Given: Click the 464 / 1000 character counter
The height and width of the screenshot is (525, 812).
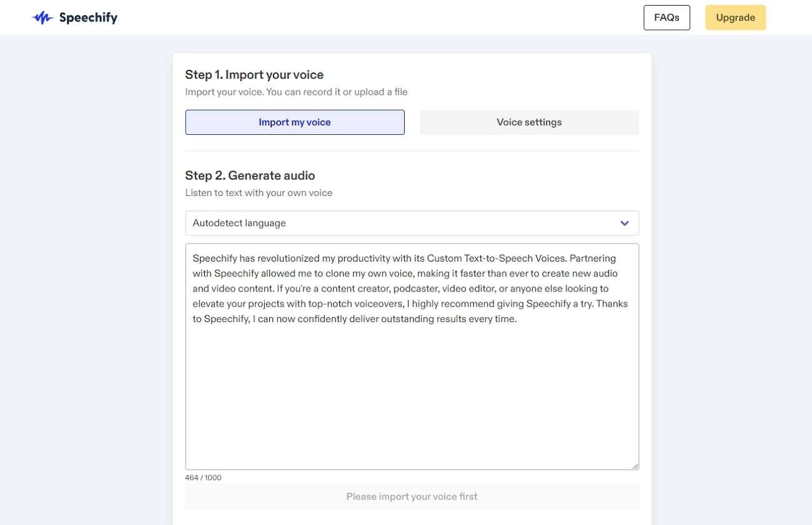Looking at the screenshot, I should pos(203,478).
